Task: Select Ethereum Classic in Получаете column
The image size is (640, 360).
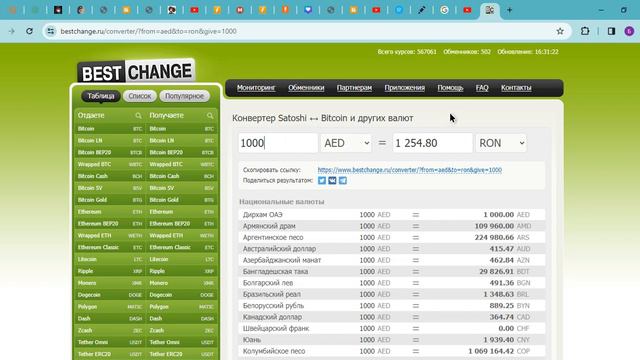Action: tap(182, 247)
